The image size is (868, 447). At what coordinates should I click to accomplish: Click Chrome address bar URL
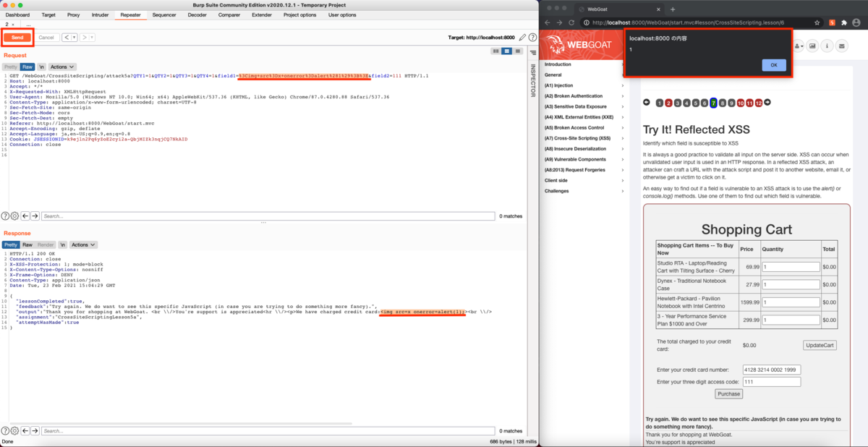[687, 22]
